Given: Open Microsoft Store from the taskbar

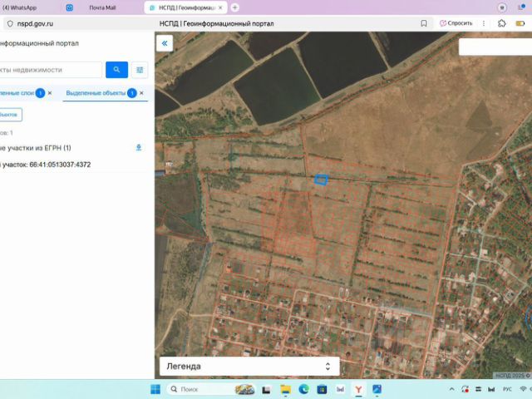Looking at the screenshot, I should (322, 389).
